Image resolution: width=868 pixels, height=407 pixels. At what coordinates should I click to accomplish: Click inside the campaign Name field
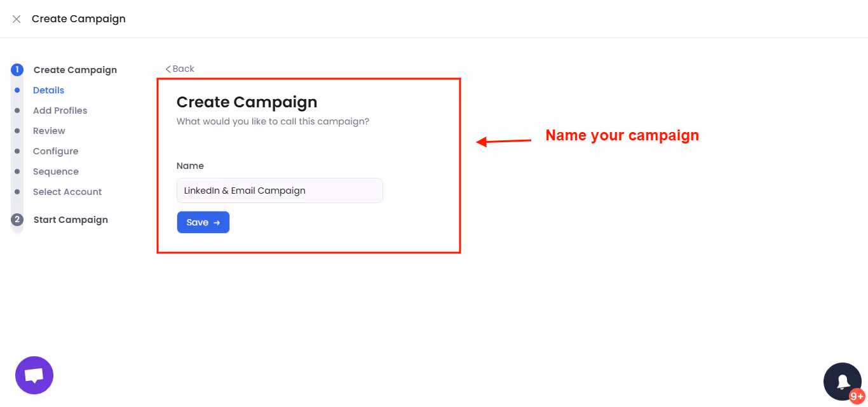(x=280, y=190)
